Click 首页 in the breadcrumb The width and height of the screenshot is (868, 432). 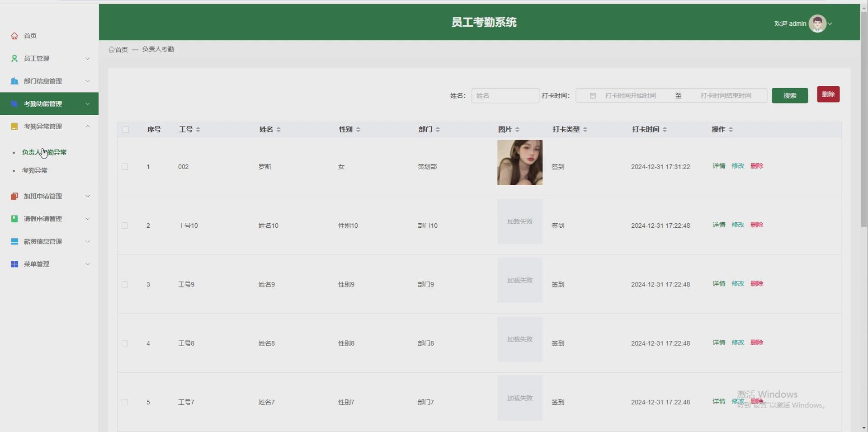[122, 50]
